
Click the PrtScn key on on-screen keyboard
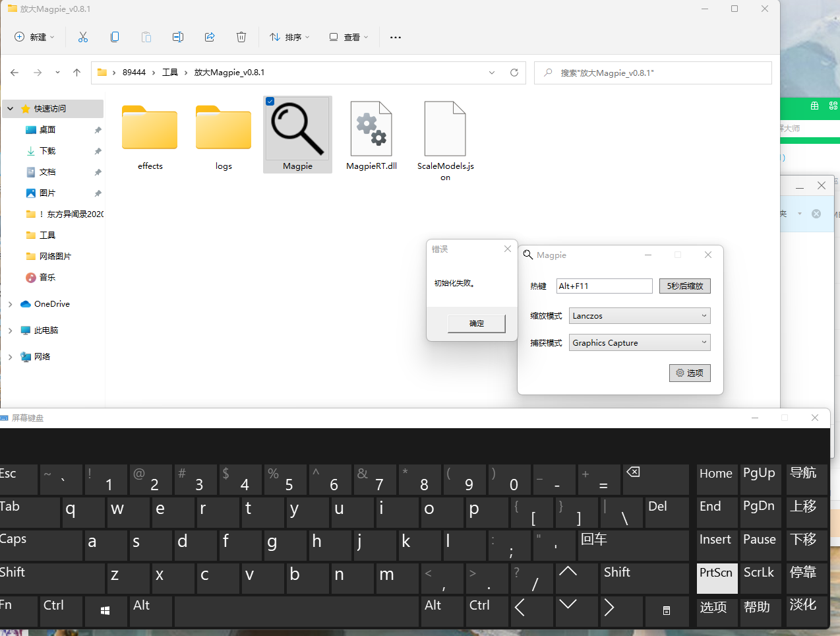pos(717,579)
